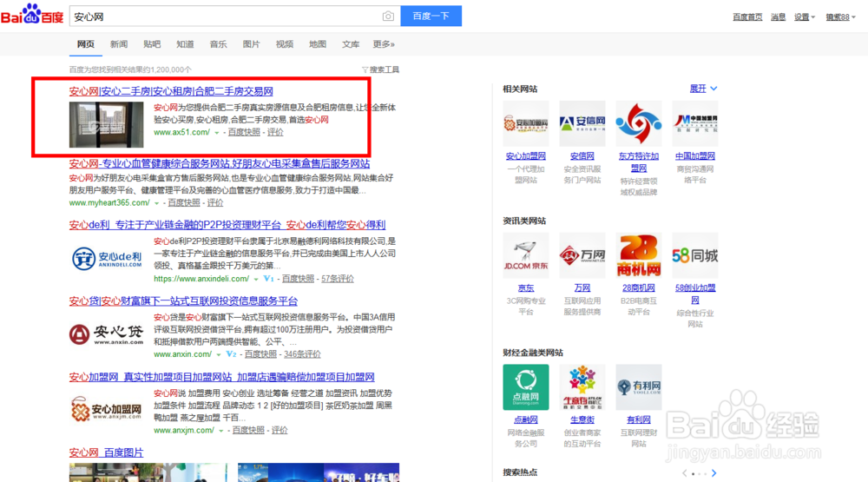Open 28商机网 icon
Screen dimensions: 868x482
[x=639, y=255]
